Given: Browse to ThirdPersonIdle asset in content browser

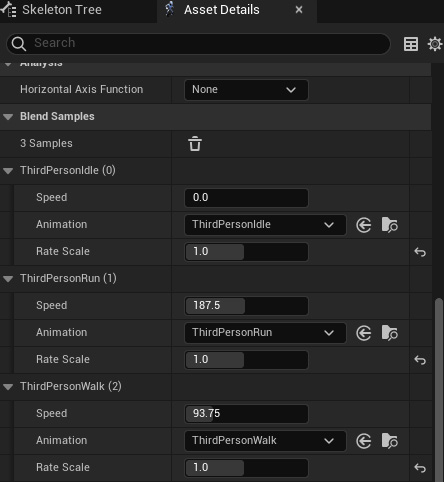Looking at the screenshot, I should coord(389,225).
